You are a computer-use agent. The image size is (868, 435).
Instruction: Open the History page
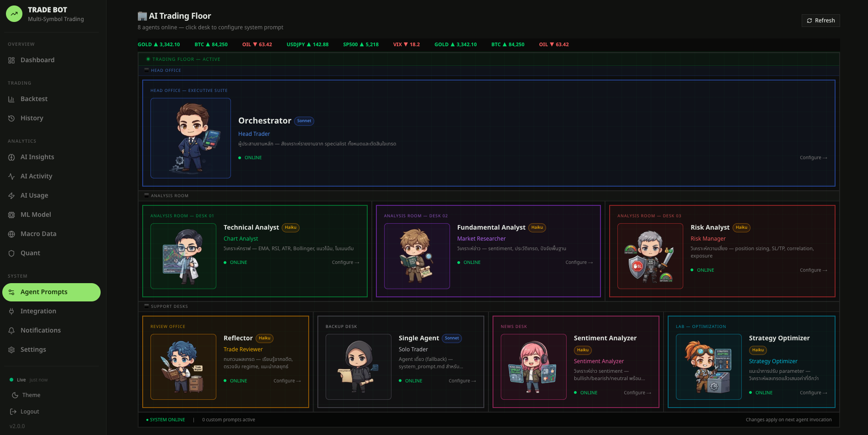[51, 118]
